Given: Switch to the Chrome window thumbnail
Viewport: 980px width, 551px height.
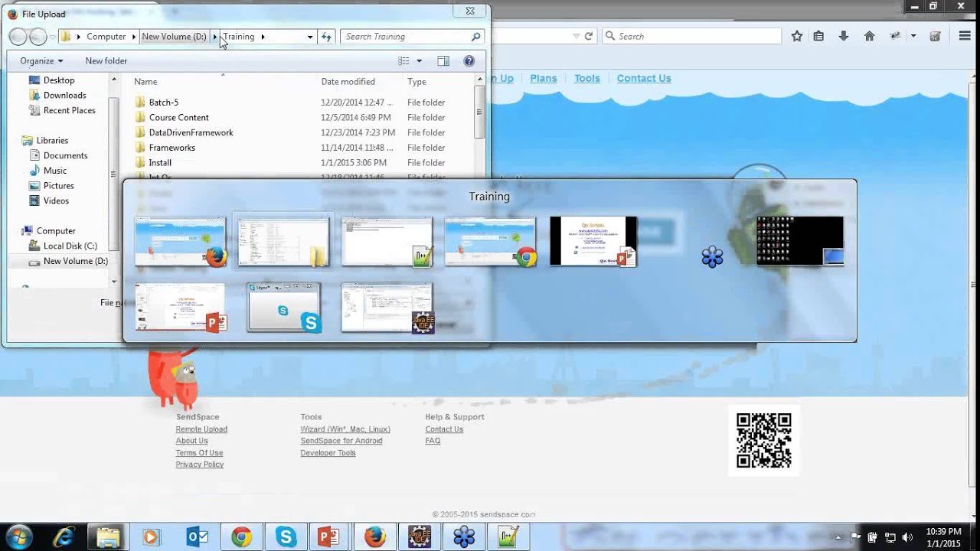Looking at the screenshot, I should 490,242.
